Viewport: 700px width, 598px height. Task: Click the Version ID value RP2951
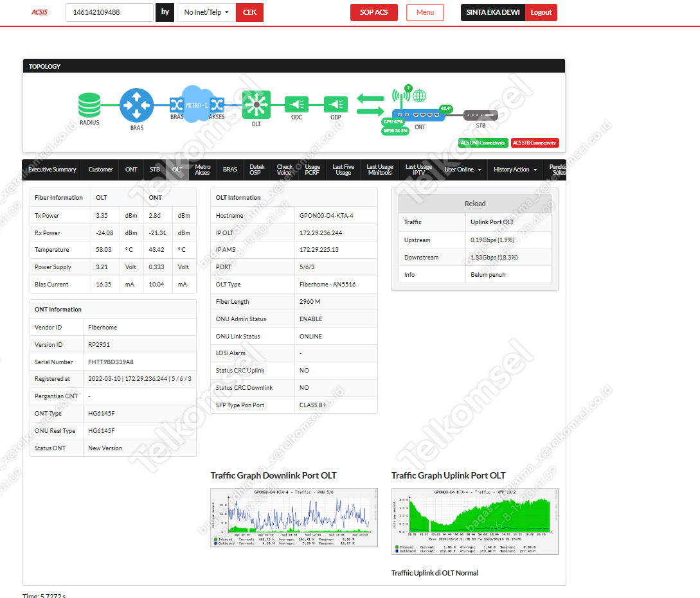click(98, 345)
